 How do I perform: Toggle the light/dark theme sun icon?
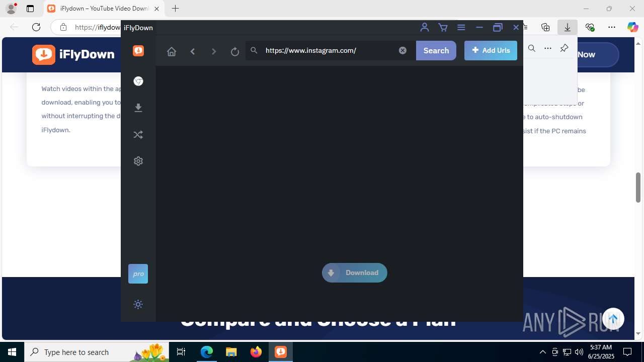(x=138, y=304)
